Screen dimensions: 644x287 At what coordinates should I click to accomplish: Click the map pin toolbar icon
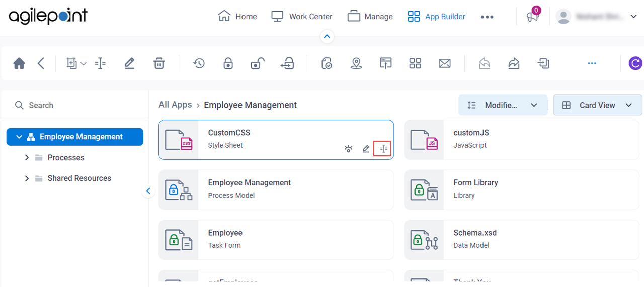point(356,63)
